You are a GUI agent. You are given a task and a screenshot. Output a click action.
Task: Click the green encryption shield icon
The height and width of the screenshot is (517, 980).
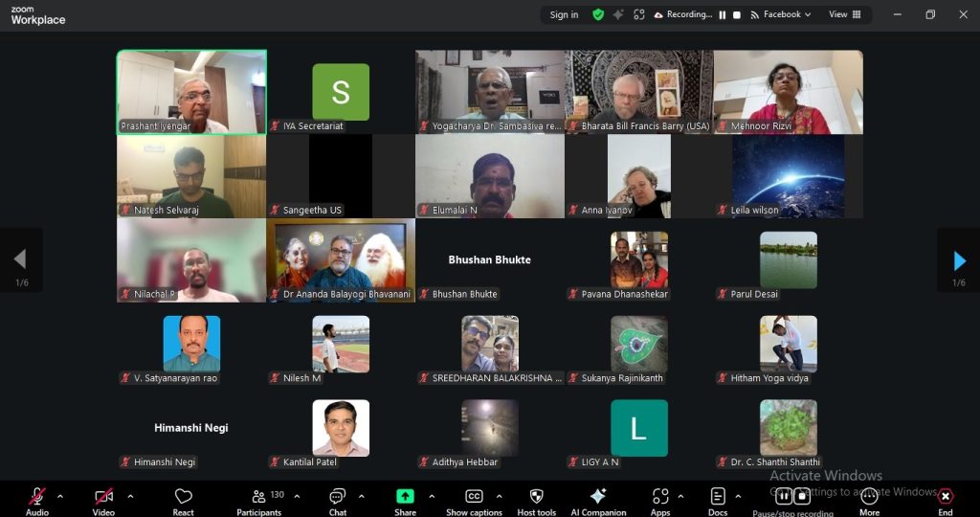(x=598, y=14)
